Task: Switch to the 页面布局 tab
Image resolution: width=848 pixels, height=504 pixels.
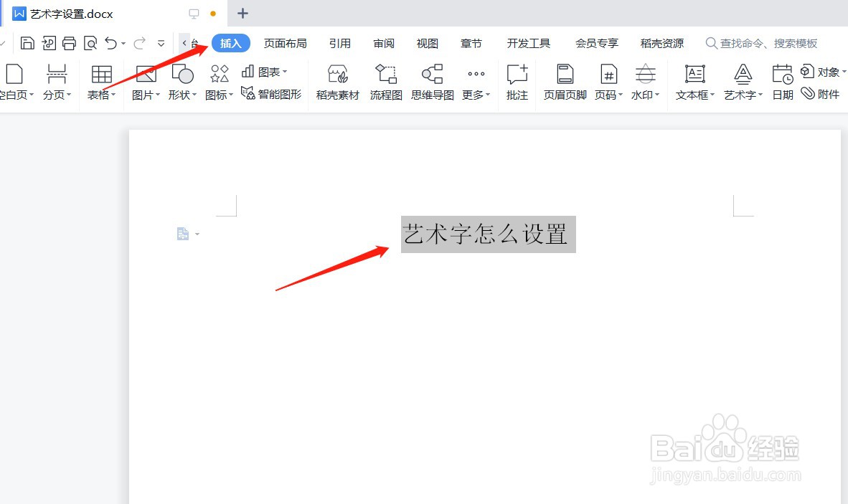Action: coord(285,43)
